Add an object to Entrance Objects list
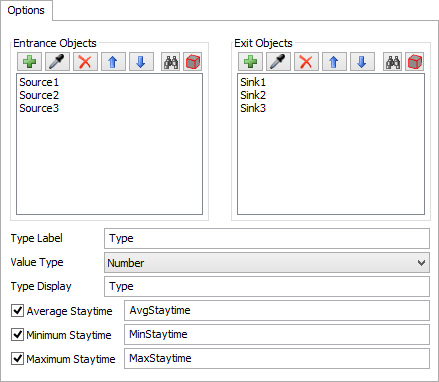439x382 pixels. (x=29, y=62)
